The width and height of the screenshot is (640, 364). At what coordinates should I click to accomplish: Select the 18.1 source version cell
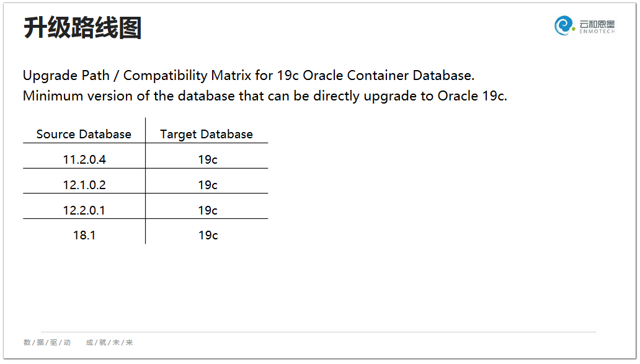84,235
